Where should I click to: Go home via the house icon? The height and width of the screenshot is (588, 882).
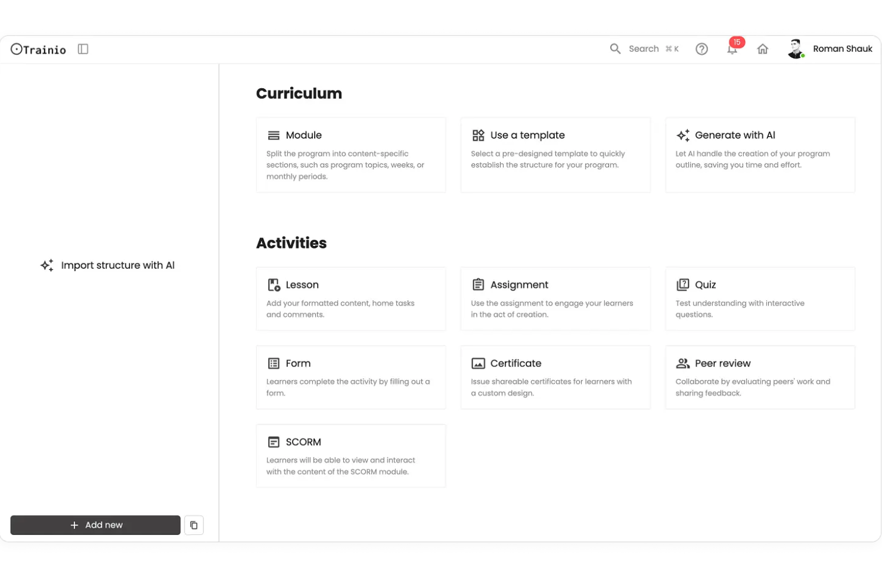[x=763, y=49]
